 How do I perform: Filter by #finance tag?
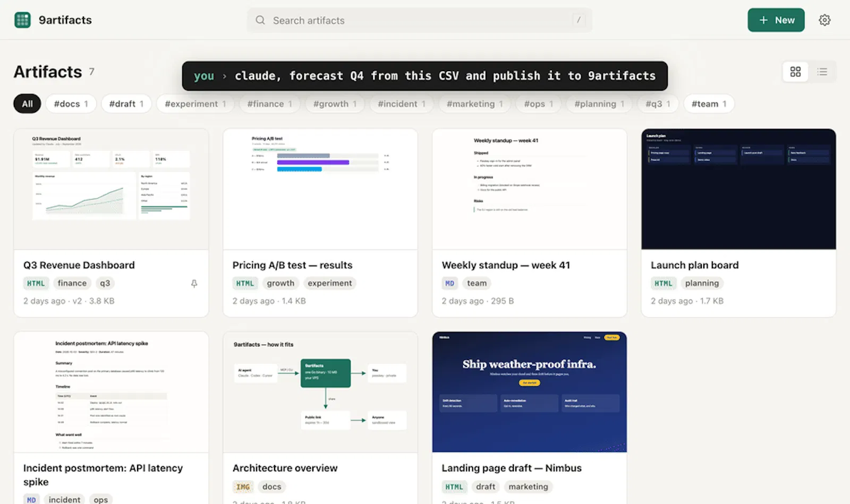coord(269,104)
